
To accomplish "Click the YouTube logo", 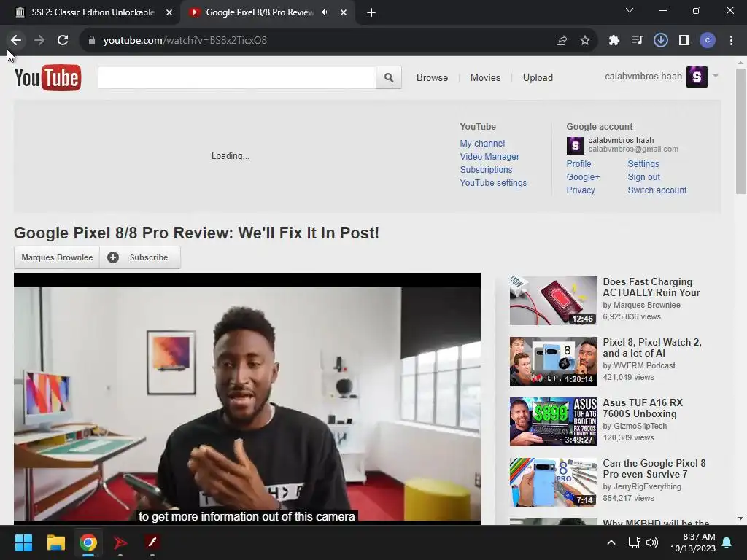I will [x=47, y=77].
